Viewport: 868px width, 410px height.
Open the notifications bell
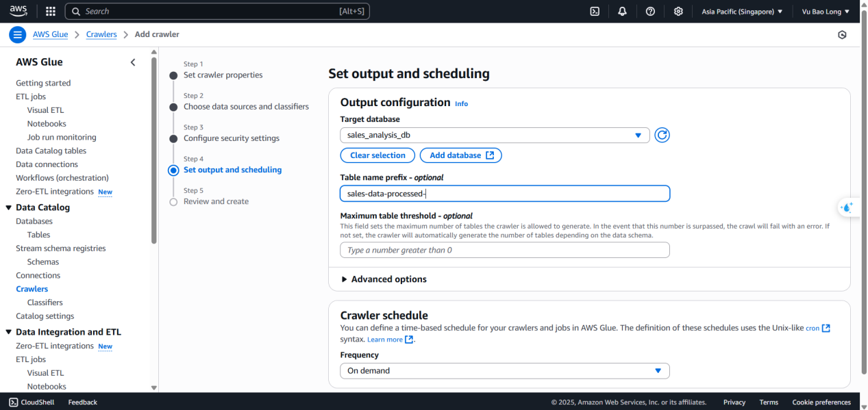622,11
